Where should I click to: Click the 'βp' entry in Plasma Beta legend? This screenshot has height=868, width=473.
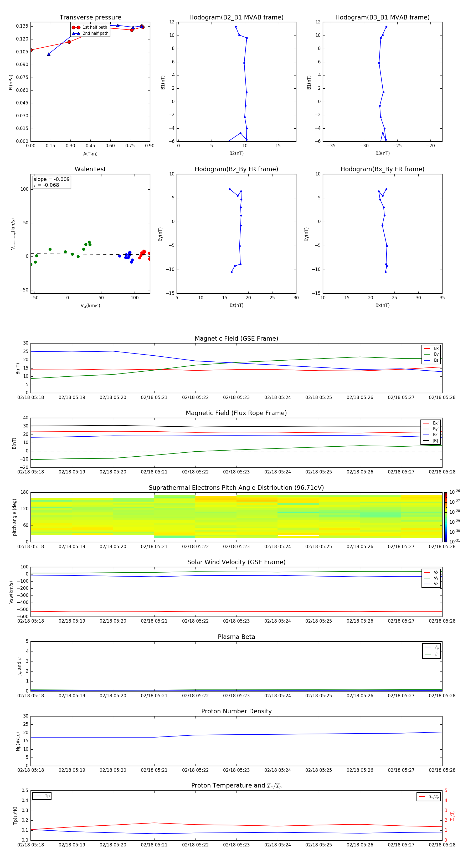tap(436, 647)
